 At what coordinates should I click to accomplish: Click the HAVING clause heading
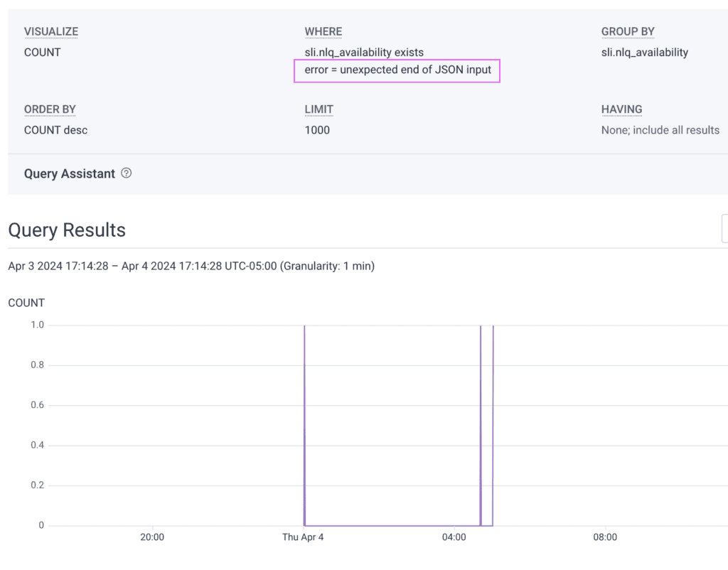tap(621, 109)
